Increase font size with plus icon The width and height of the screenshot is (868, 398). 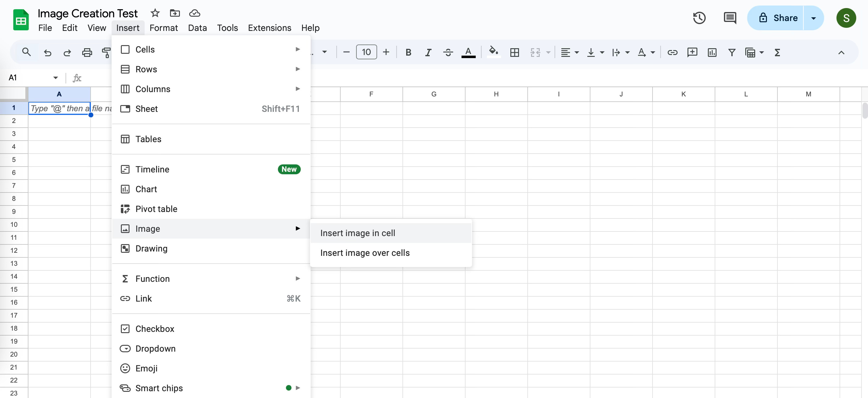386,52
